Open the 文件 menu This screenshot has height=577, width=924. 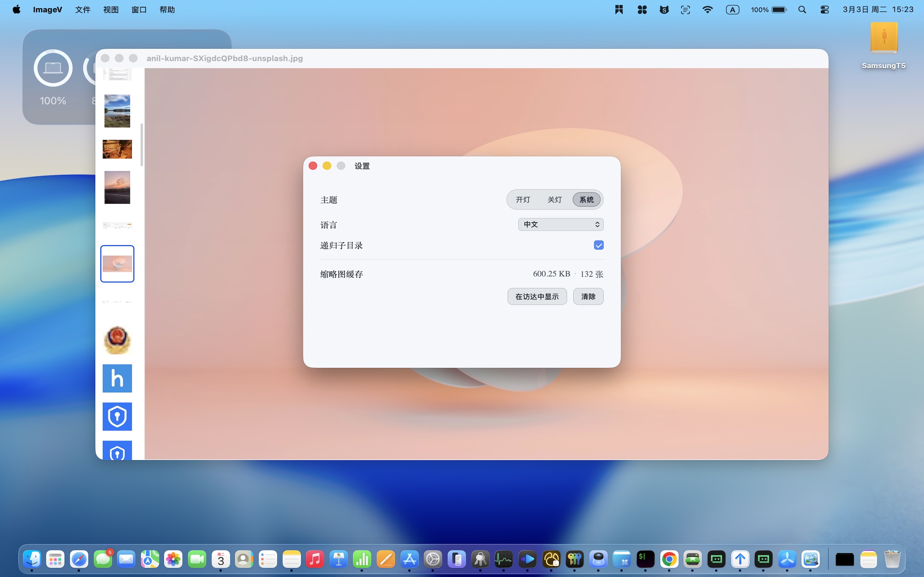click(82, 9)
